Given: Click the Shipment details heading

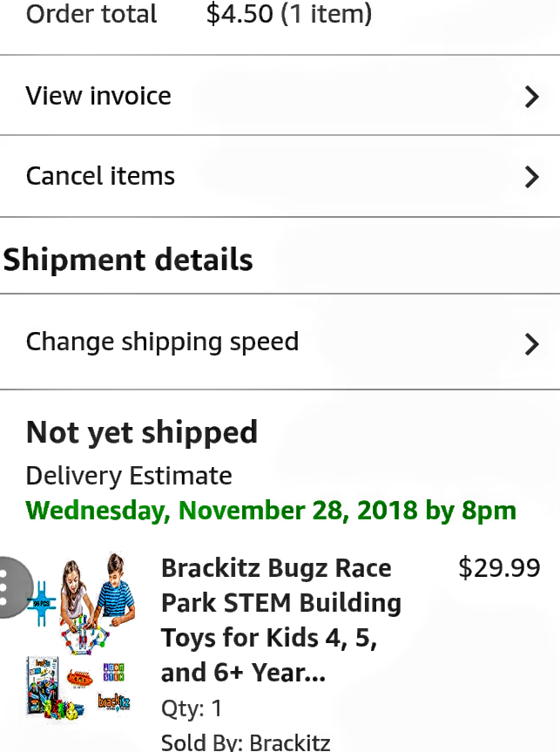Looking at the screenshot, I should 128,261.
